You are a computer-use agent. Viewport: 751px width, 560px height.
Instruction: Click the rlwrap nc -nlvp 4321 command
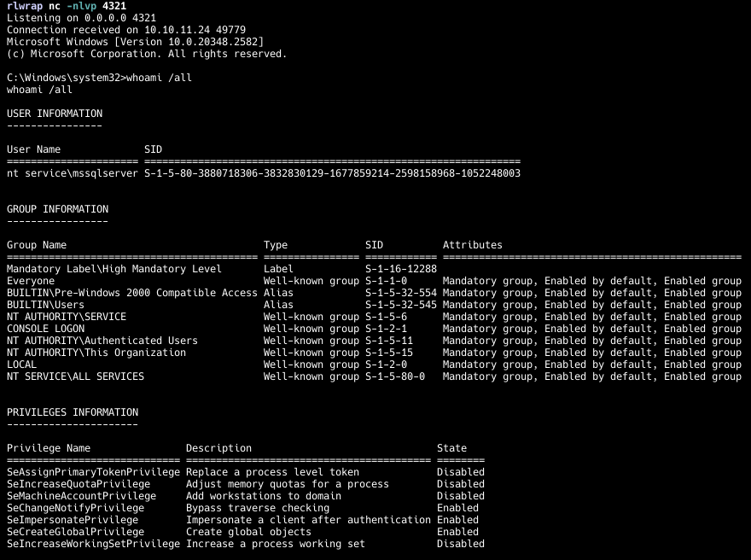click(x=67, y=6)
